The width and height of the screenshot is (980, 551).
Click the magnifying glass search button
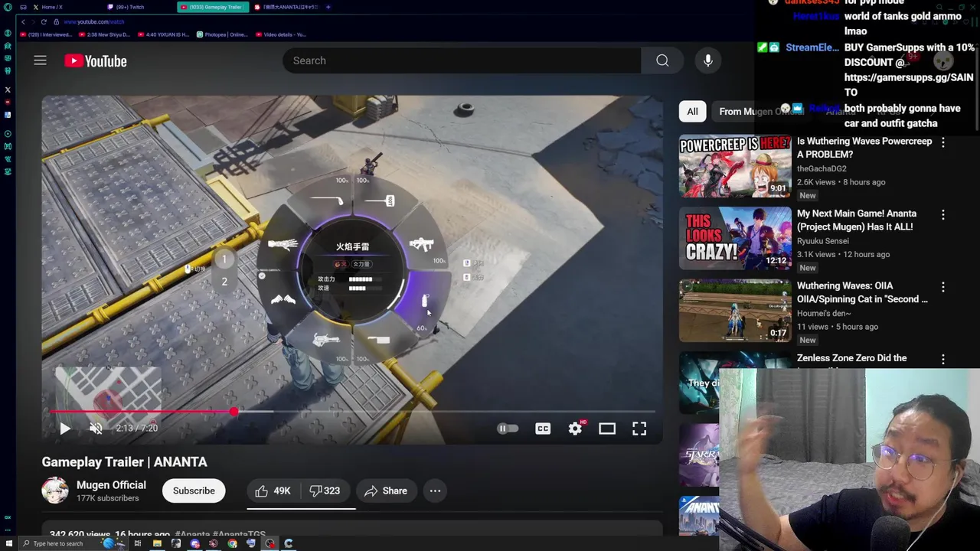662,60
